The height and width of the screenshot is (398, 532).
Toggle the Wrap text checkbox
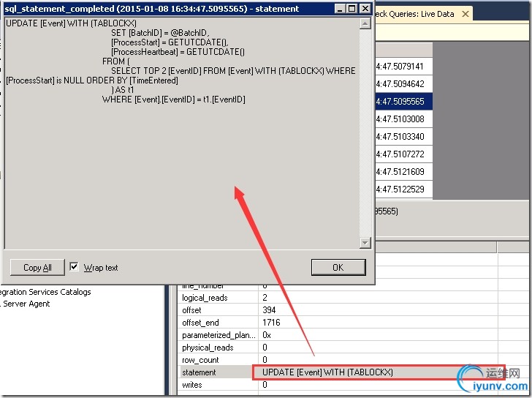[x=74, y=267]
